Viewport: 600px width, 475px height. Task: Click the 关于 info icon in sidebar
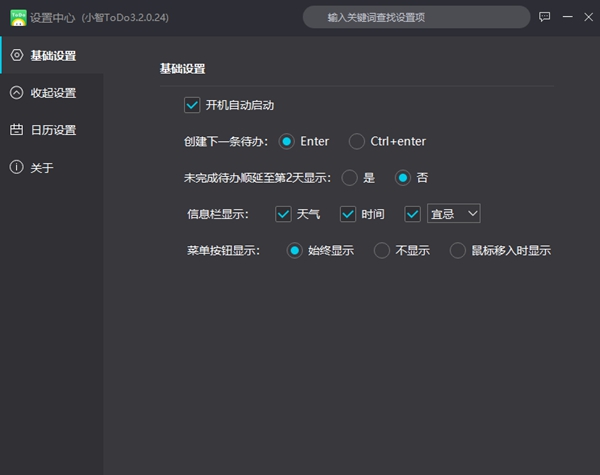tap(16, 167)
